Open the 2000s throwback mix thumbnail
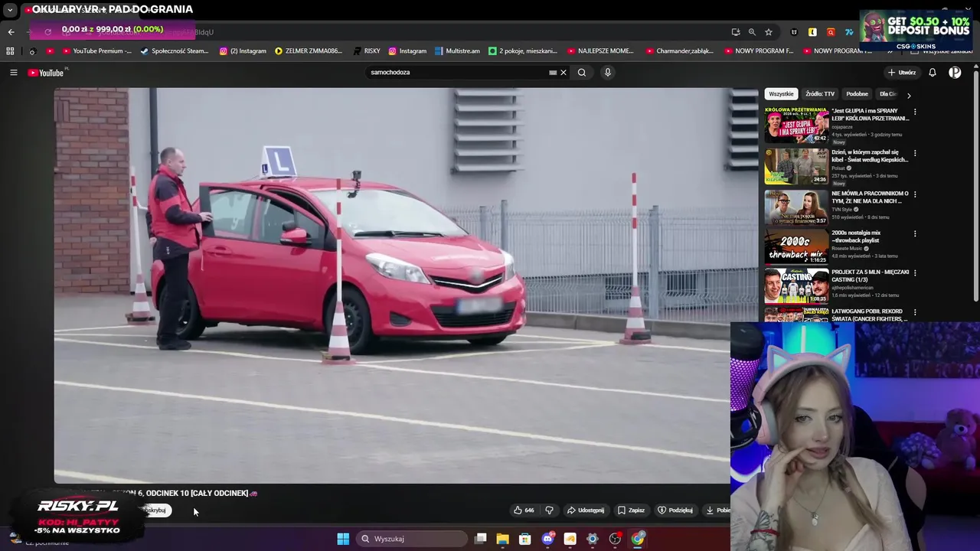 coord(796,247)
